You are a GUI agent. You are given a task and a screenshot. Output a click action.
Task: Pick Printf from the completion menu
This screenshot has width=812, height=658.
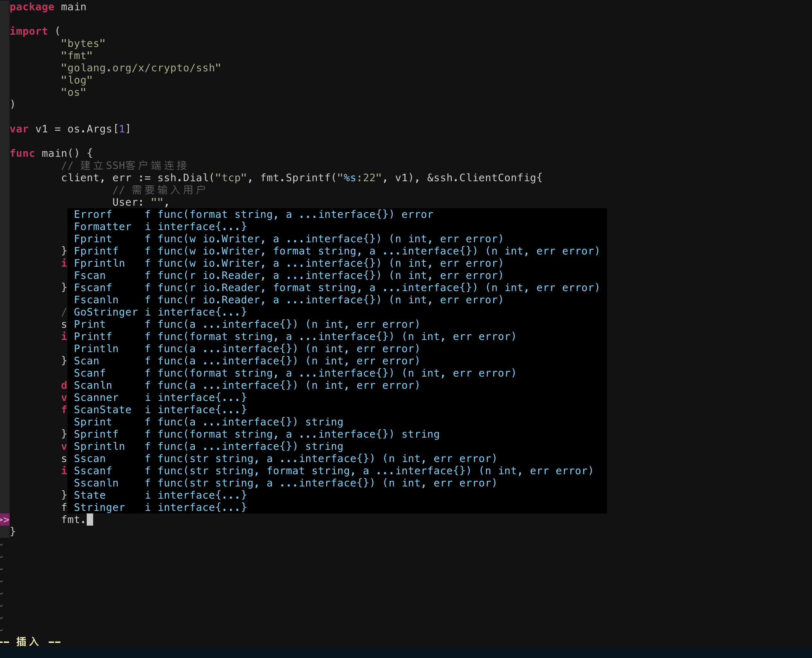coord(337,337)
